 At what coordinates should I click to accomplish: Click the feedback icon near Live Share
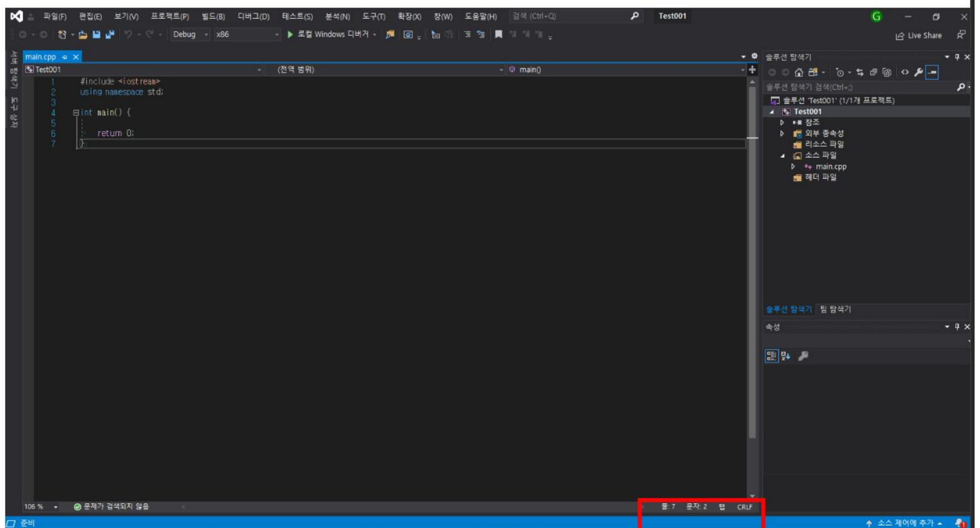click(961, 35)
